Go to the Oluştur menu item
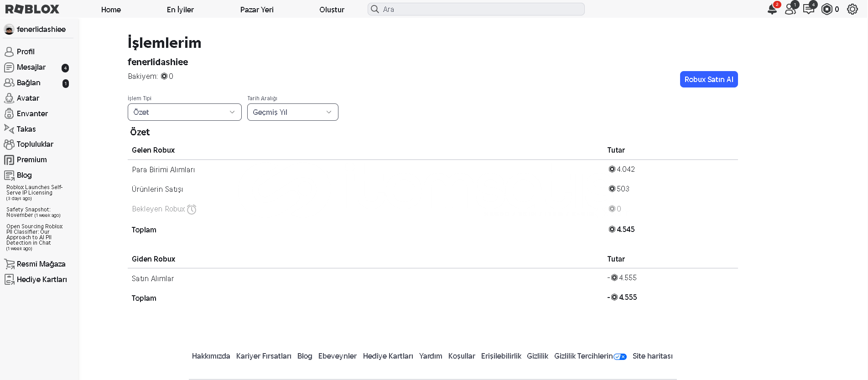 coord(332,10)
